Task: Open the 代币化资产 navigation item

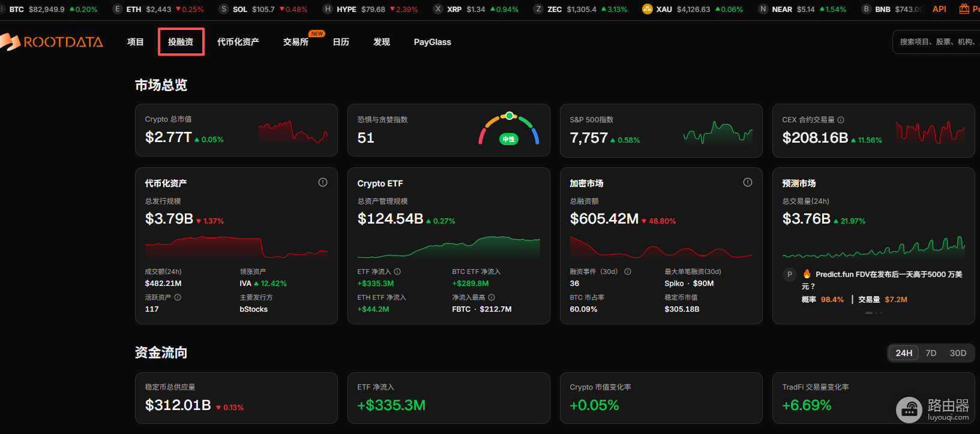Action: coord(238,42)
